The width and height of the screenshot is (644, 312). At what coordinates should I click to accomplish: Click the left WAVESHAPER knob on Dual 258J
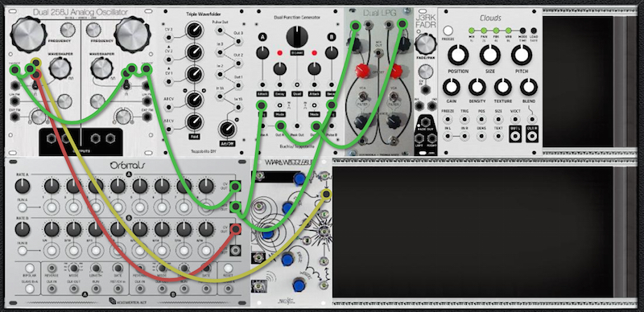pos(60,68)
